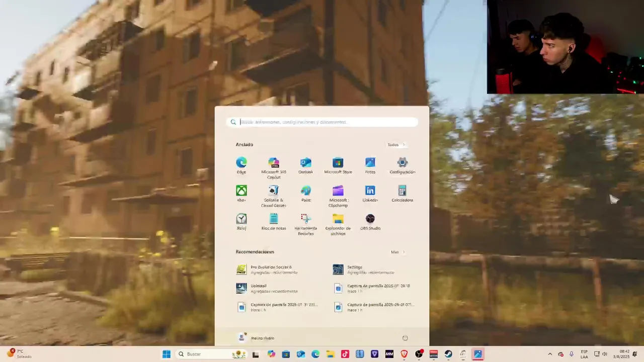644x362 pixels.
Task: Open the network tray icon
Action: pos(597,354)
